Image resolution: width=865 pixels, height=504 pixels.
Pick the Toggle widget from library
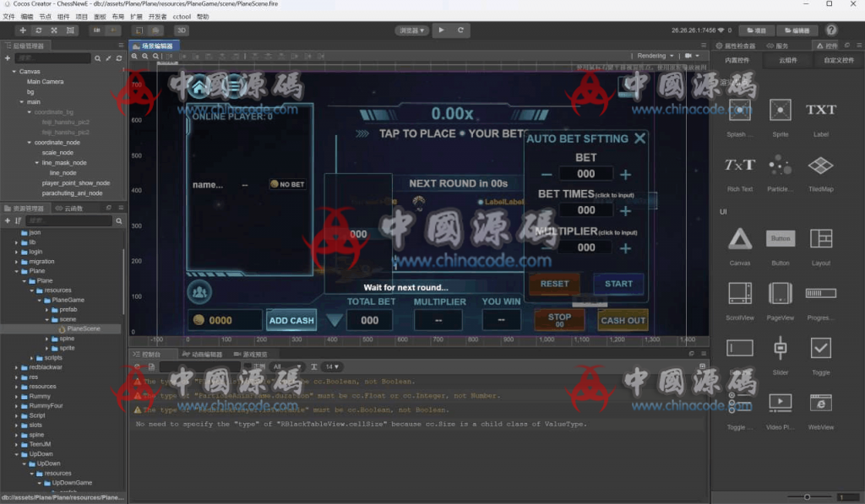tap(820, 348)
